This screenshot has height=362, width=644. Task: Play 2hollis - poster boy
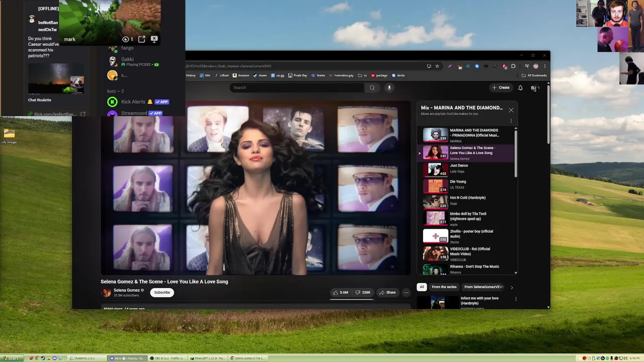(x=465, y=236)
